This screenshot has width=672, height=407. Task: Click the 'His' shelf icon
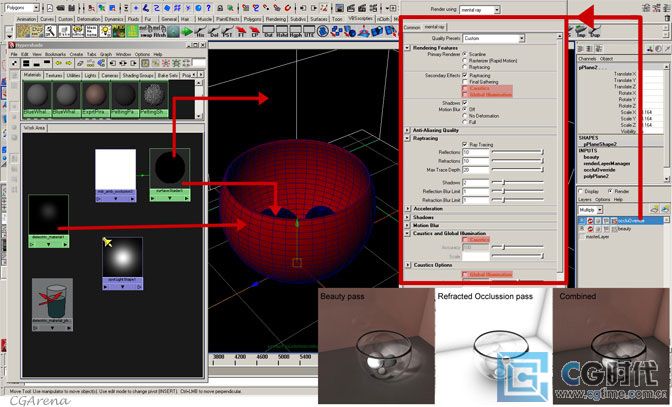201,31
